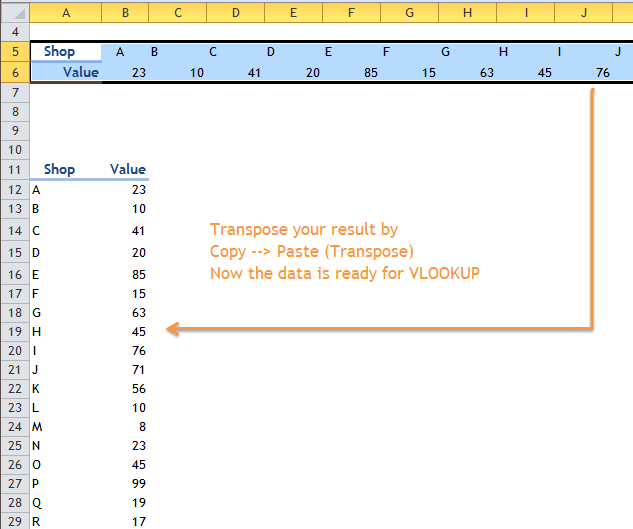Click the value 71 for shop J
Viewport: 633px width, 529px height.
pyautogui.click(x=126, y=369)
